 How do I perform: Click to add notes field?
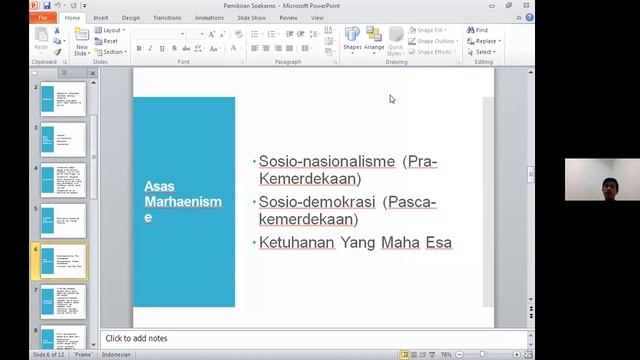tap(313, 338)
